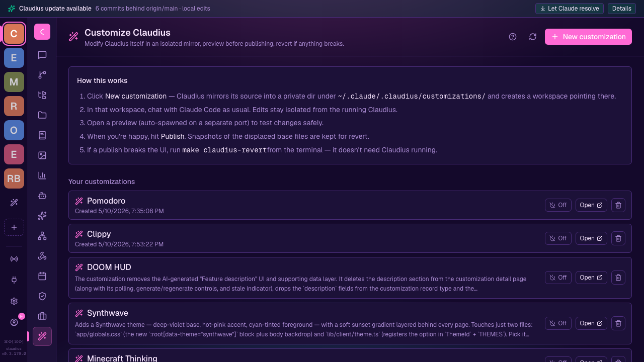Open the network hierarchy icon in the sidebar

pos(42,236)
